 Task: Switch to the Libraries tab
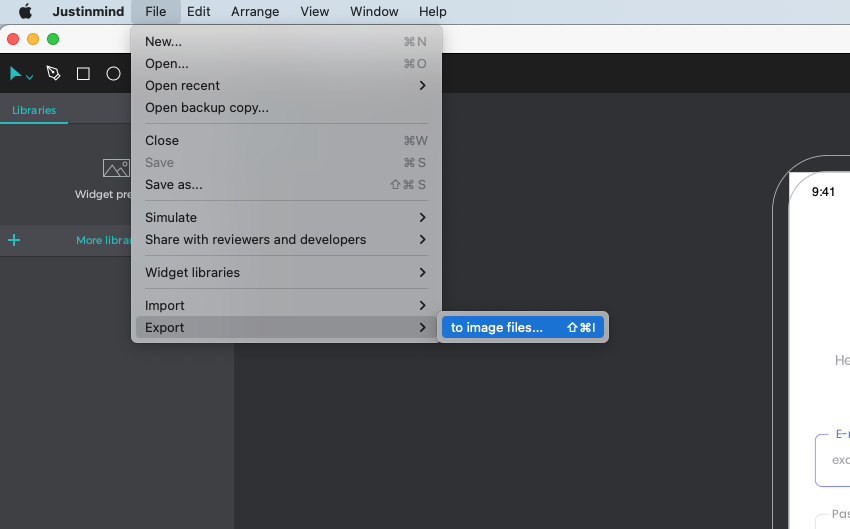point(34,111)
